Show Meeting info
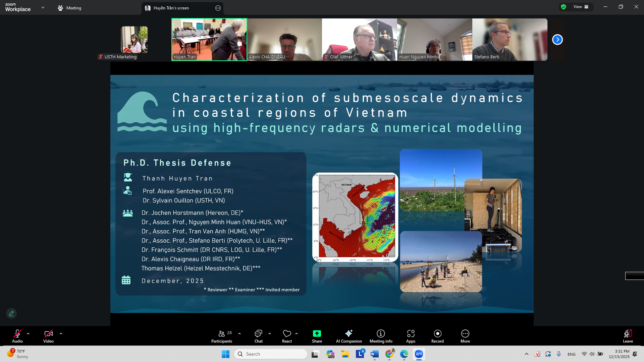This screenshot has height=362, width=644. click(381, 336)
